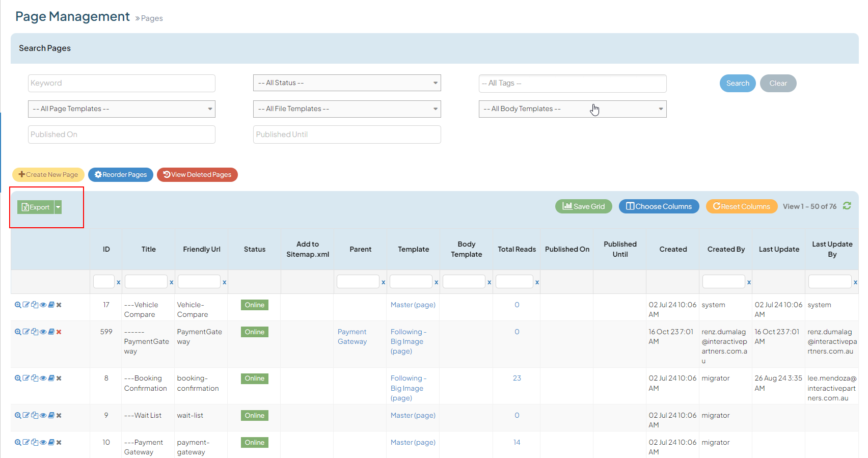The height and width of the screenshot is (458, 868).
Task: Click copy icon for Booking Confirmation row
Action: point(35,379)
